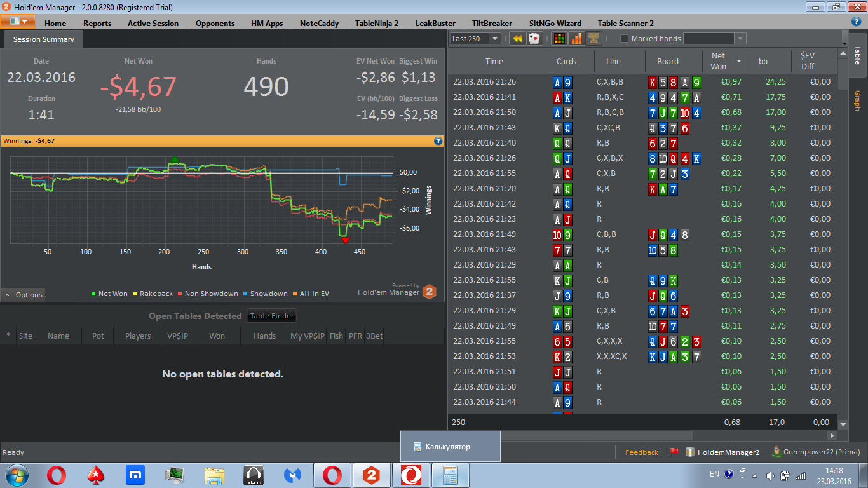Expand the graph Options panel
The width and height of the screenshot is (868, 488).
[x=24, y=295]
